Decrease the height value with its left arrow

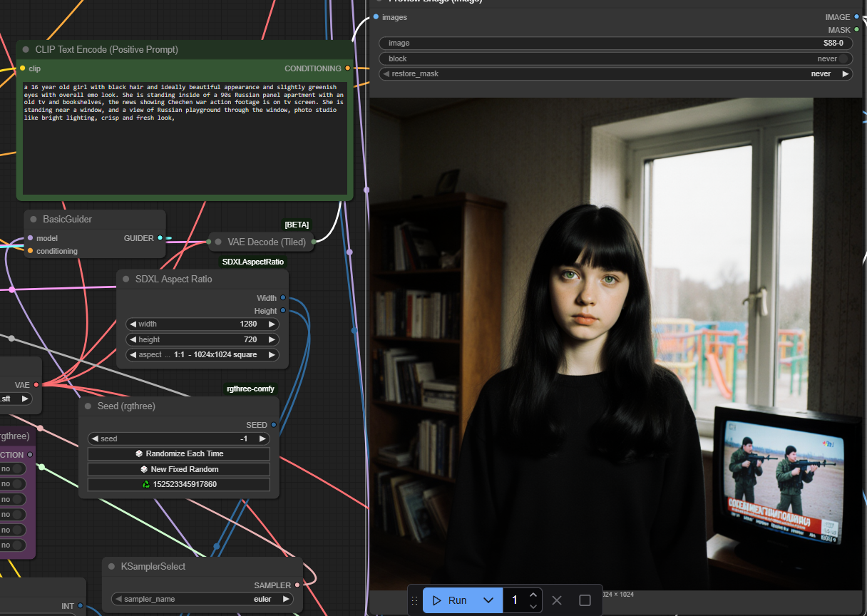pos(133,339)
